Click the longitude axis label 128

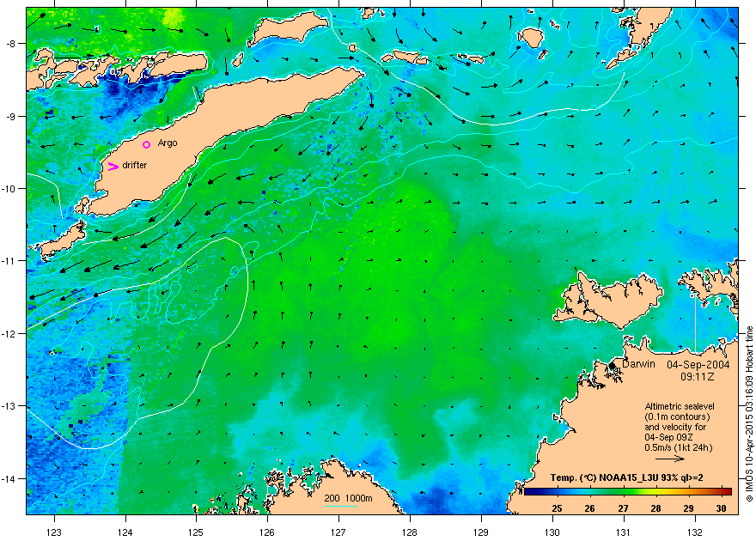410,532
